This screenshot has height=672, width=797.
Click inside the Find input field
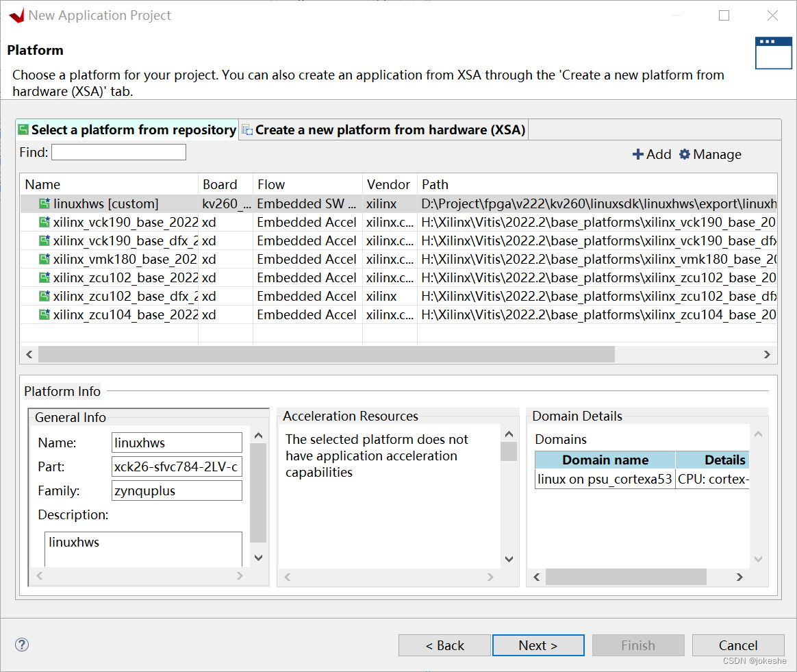pyautogui.click(x=118, y=151)
